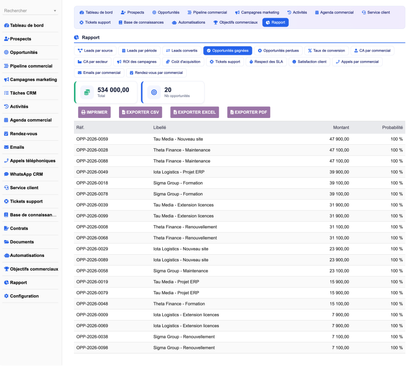Switch to the Campagnes marketing top tab
Image resolution: width=416 pixels, height=371 pixels.
257,12
